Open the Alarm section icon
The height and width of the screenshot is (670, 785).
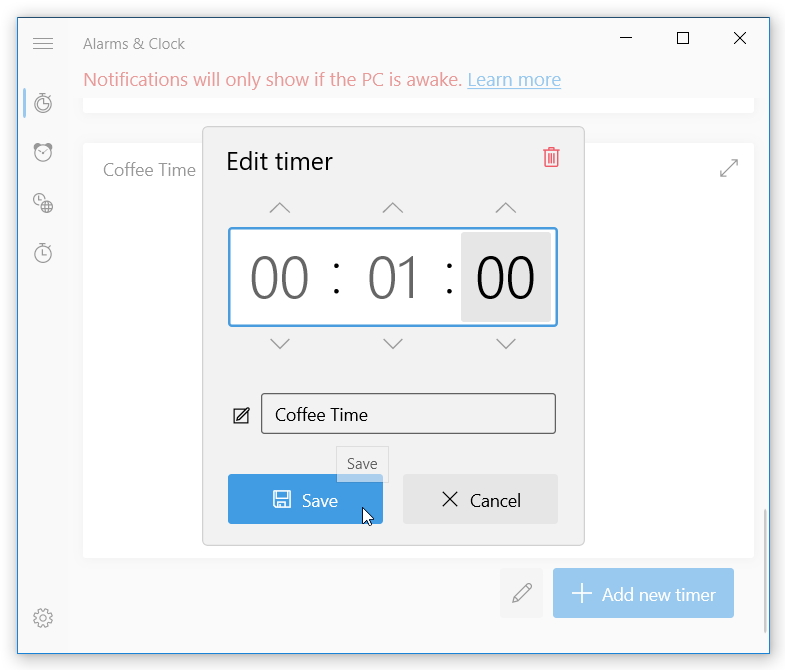(x=43, y=152)
